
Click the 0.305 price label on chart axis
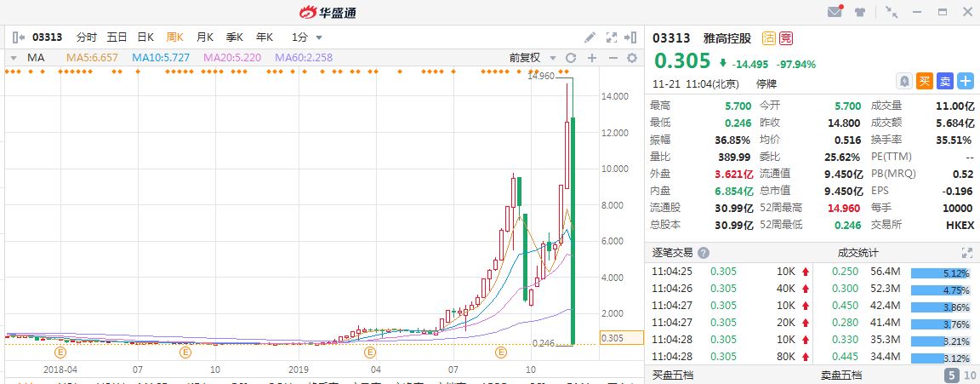(x=621, y=338)
